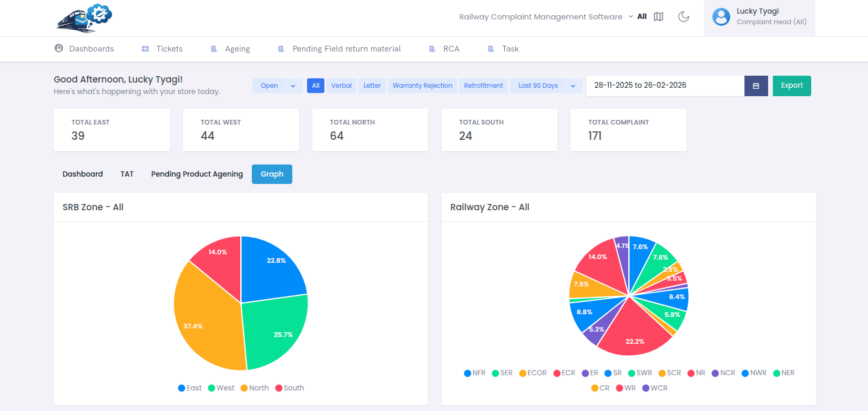The height and width of the screenshot is (411, 868).
Task: Toggle the North legend swatch
Action: (x=244, y=388)
